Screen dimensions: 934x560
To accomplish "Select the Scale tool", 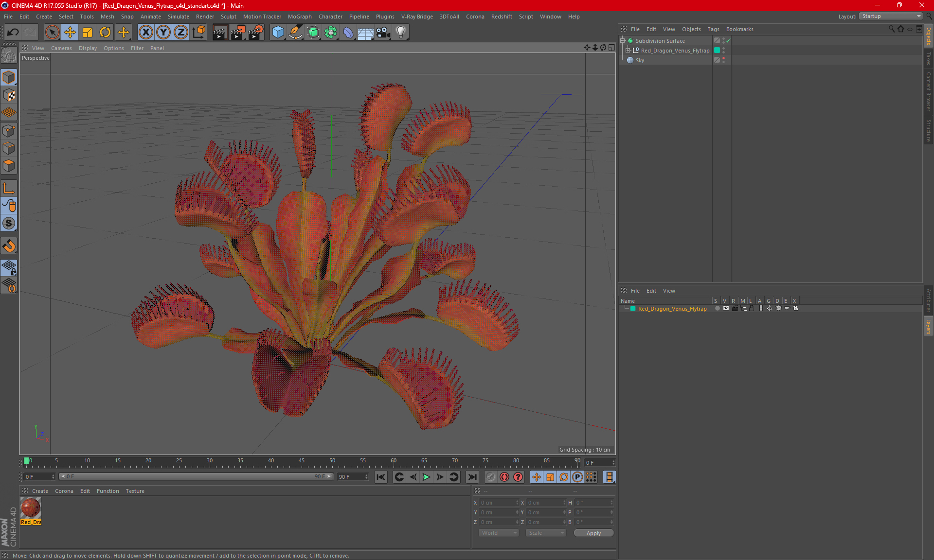I will coord(88,33).
